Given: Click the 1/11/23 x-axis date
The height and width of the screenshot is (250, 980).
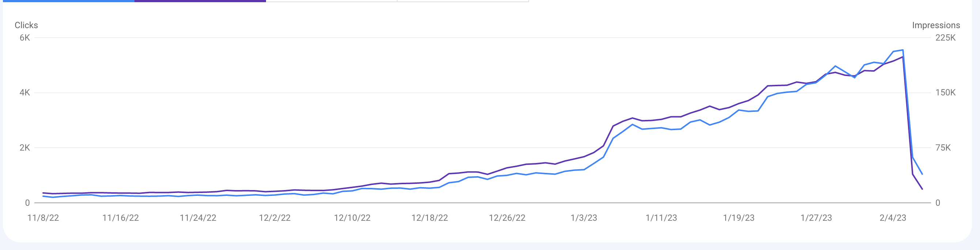Looking at the screenshot, I should coord(661,218).
